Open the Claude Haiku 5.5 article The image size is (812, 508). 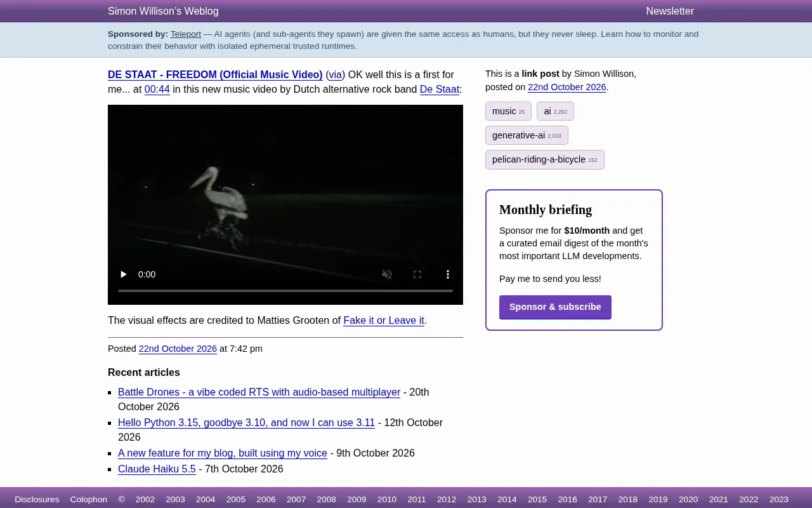pyautogui.click(x=157, y=469)
